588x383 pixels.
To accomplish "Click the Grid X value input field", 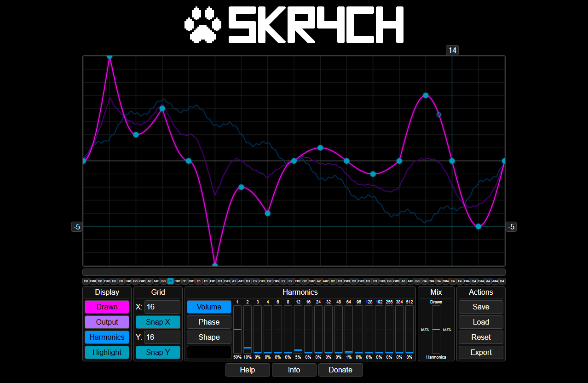I will click(x=162, y=307).
